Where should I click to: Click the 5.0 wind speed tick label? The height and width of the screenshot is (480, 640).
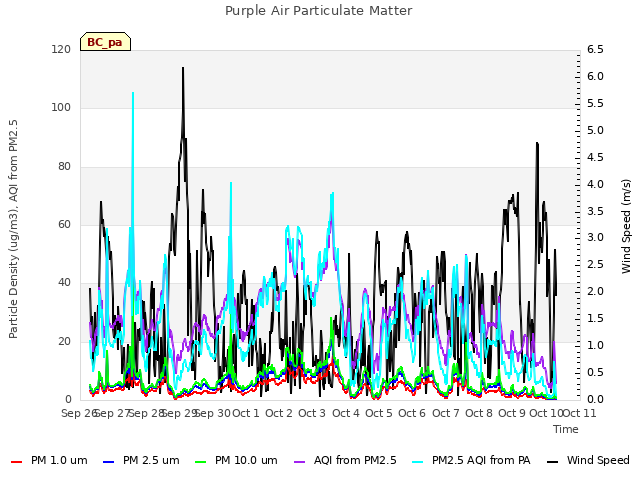(595, 131)
